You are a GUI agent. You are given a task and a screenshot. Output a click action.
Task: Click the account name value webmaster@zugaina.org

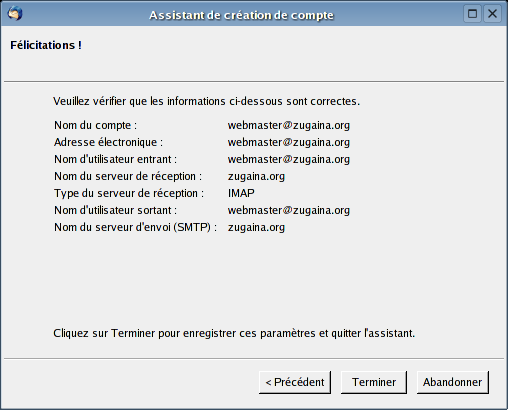tap(289, 125)
